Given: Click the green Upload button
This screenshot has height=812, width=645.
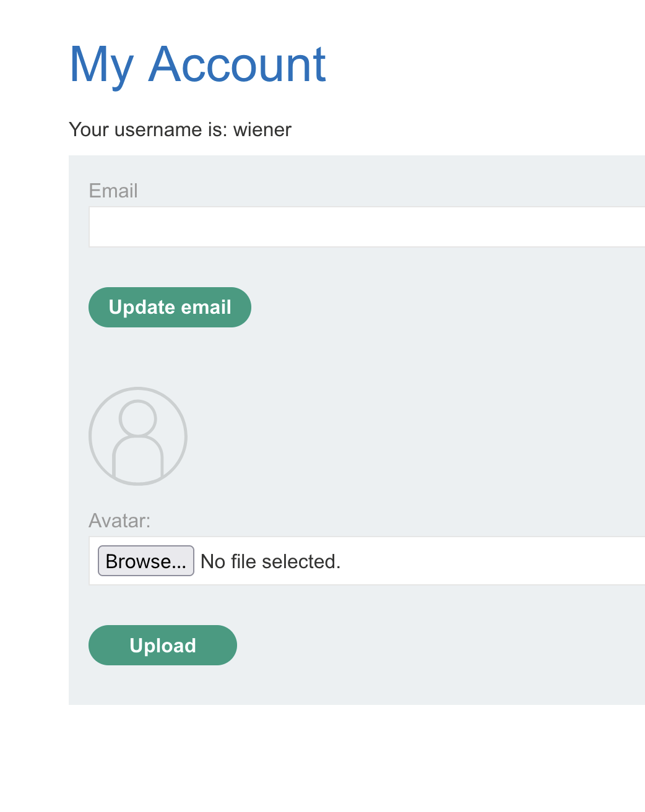Looking at the screenshot, I should pos(162,645).
